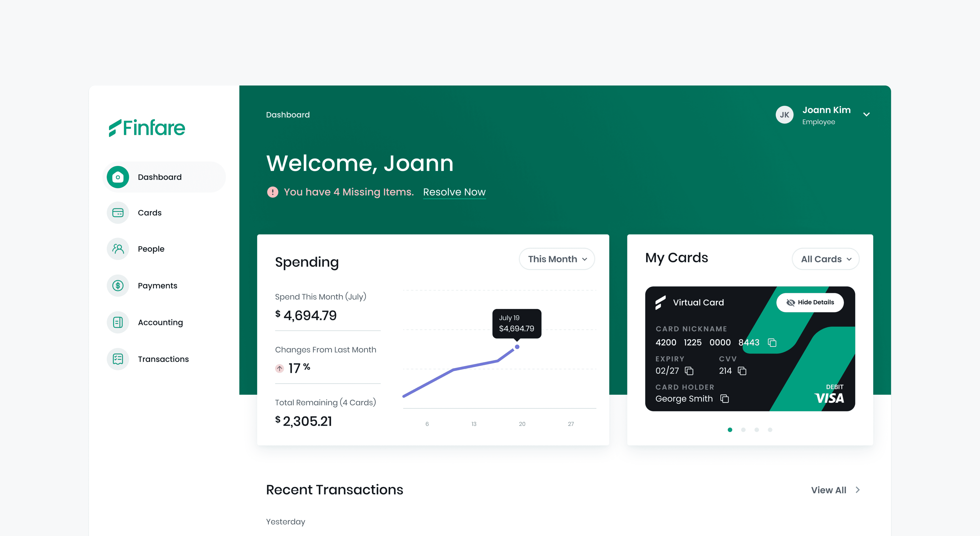This screenshot has width=980, height=536.
Task: Click the People sidebar icon
Action: pos(118,249)
